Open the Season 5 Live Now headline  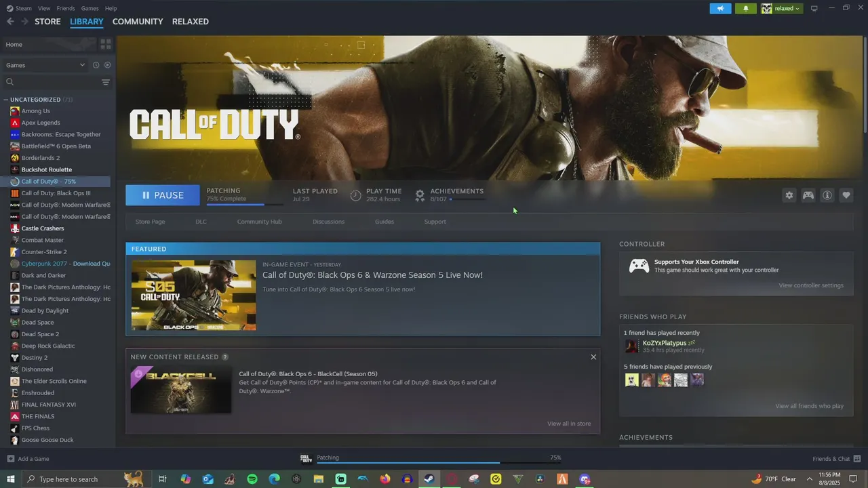(x=373, y=275)
